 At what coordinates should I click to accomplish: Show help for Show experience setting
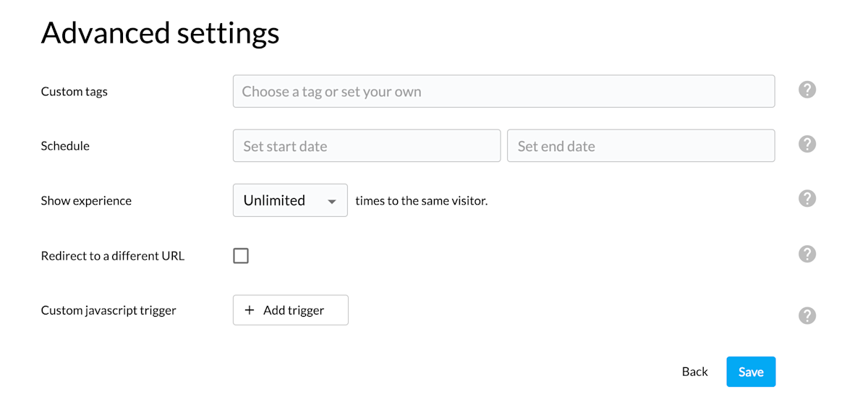tap(807, 198)
